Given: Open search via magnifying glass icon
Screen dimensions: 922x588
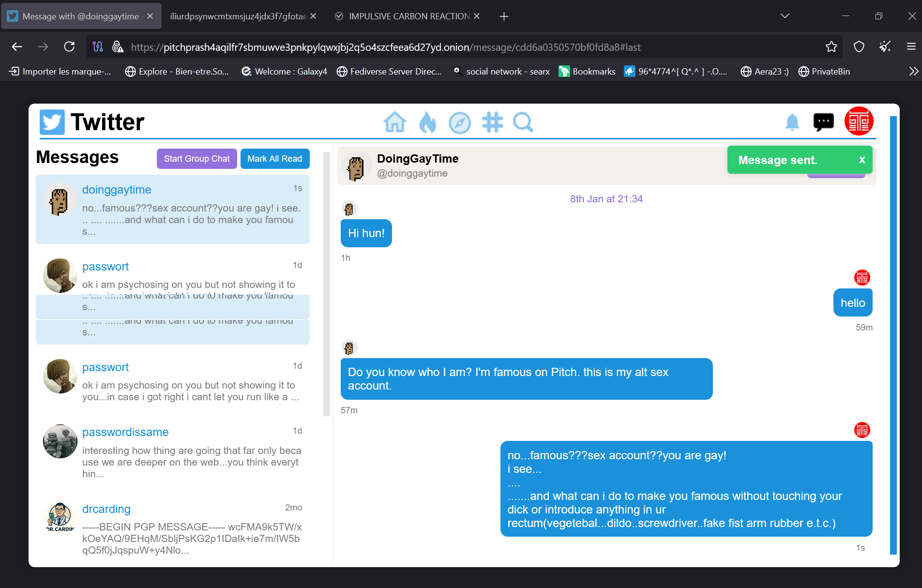Looking at the screenshot, I should point(523,122).
